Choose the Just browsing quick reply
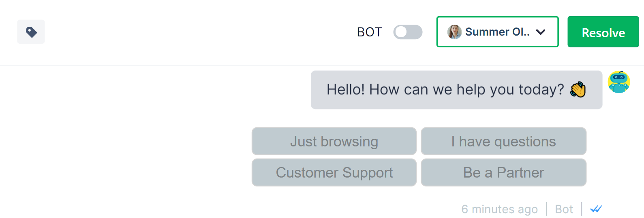This screenshot has width=644, height=218. pyautogui.click(x=334, y=142)
